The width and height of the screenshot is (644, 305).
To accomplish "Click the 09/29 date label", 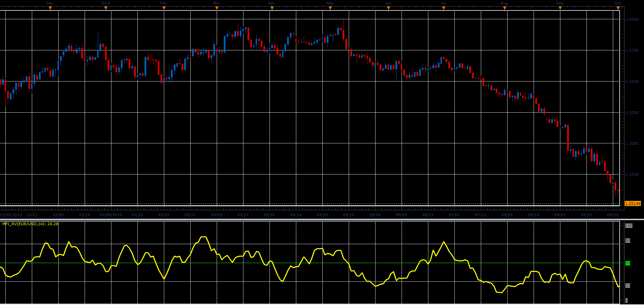I will (613, 215).
